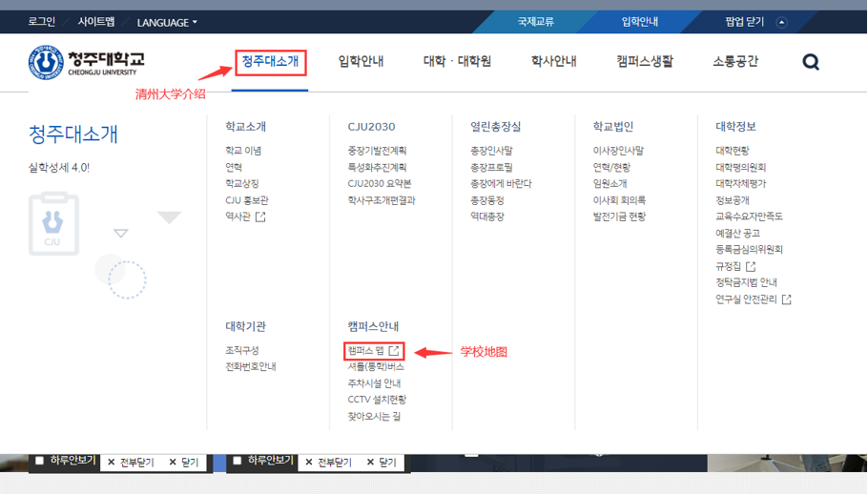Select 캠퍼스생활 main menu
This screenshot has width=868, height=495.
(645, 61)
